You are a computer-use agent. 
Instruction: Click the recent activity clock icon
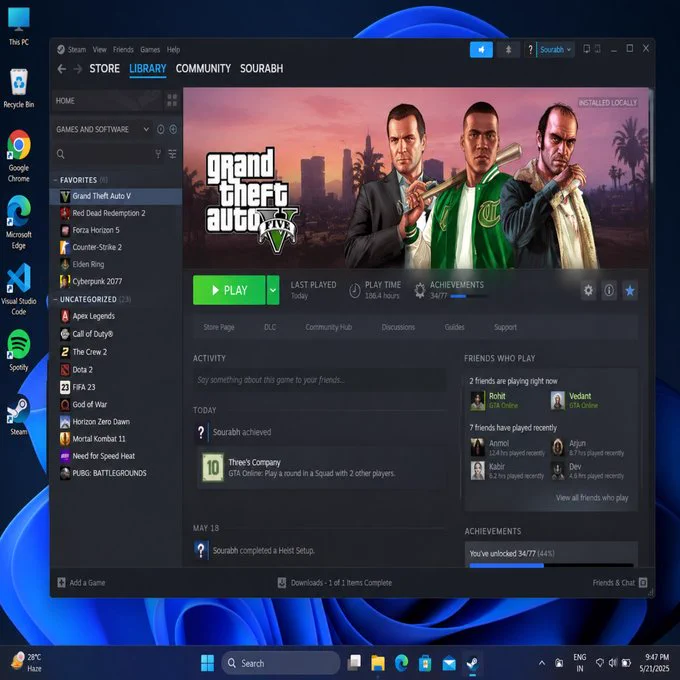(160, 129)
